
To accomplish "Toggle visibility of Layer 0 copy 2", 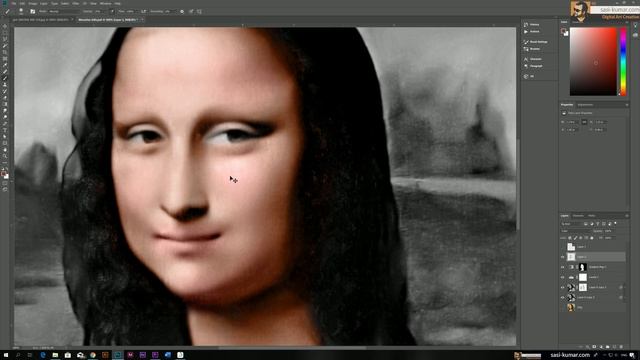I will click(562, 287).
